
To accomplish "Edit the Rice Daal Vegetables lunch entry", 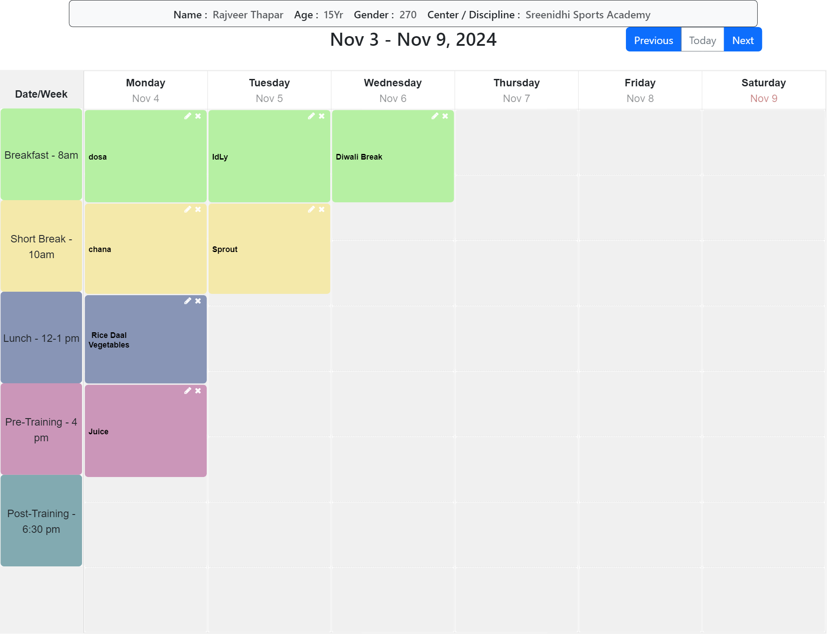I will click(x=188, y=301).
